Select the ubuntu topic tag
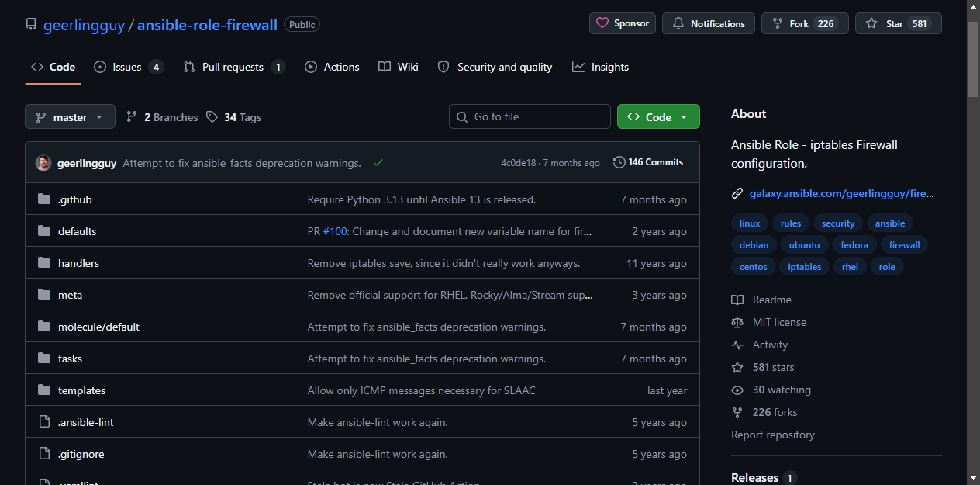This screenshot has height=485, width=980. point(804,245)
